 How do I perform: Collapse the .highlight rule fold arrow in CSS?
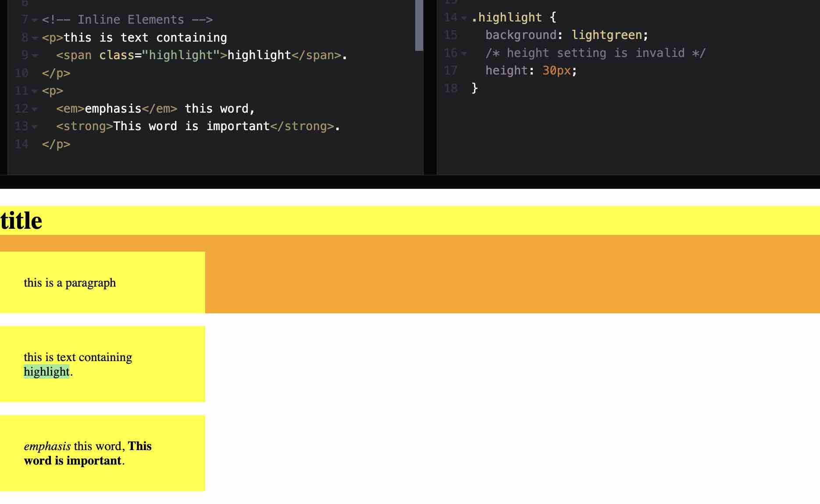pyautogui.click(x=464, y=18)
